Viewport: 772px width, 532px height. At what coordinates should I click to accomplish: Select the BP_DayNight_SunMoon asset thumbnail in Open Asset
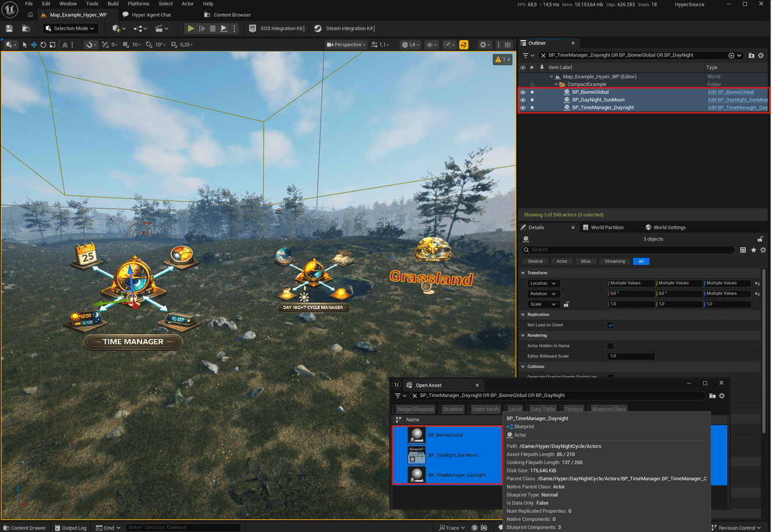click(416, 455)
